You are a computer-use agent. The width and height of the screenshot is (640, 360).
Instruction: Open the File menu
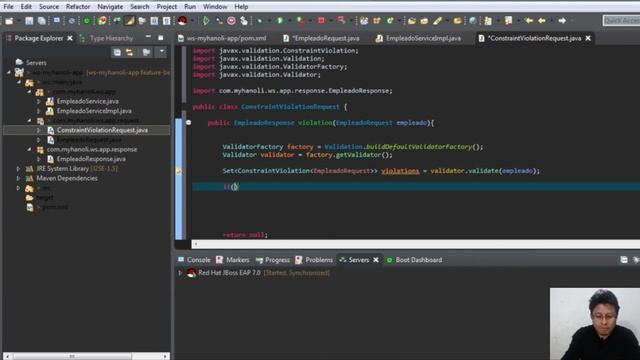[8, 7]
